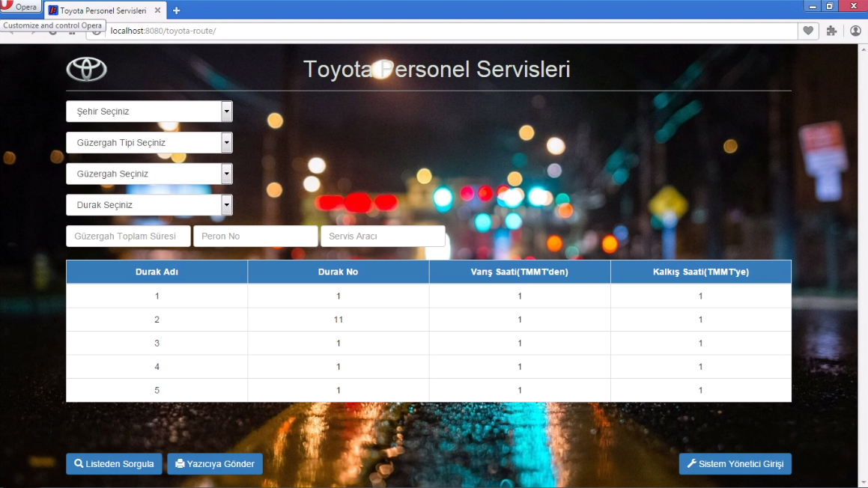The height and width of the screenshot is (488, 868).
Task: Open the Opera menu button
Action: click(x=20, y=7)
